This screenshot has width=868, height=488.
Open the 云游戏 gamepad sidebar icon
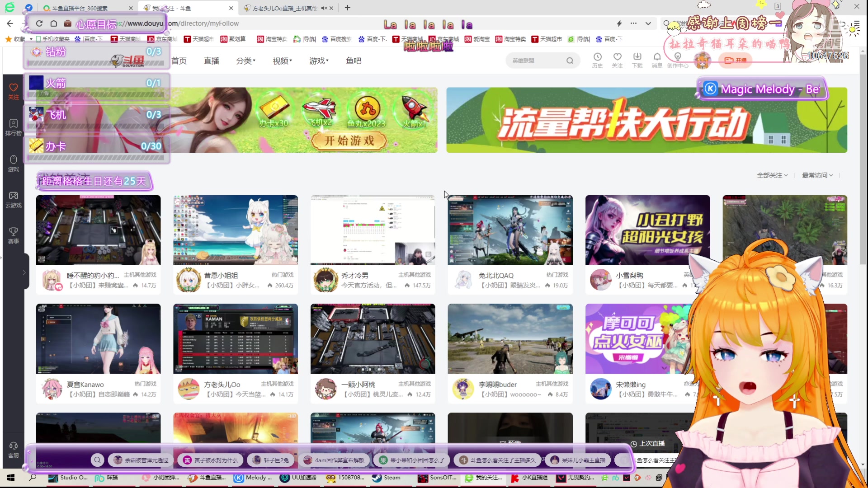14,199
